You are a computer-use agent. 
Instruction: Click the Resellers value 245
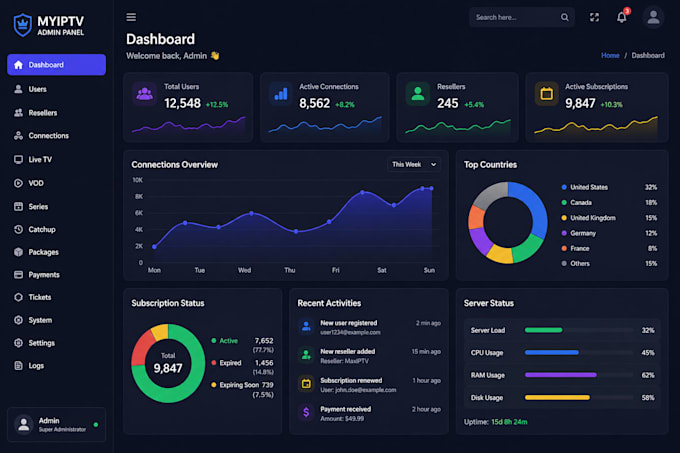pos(448,103)
